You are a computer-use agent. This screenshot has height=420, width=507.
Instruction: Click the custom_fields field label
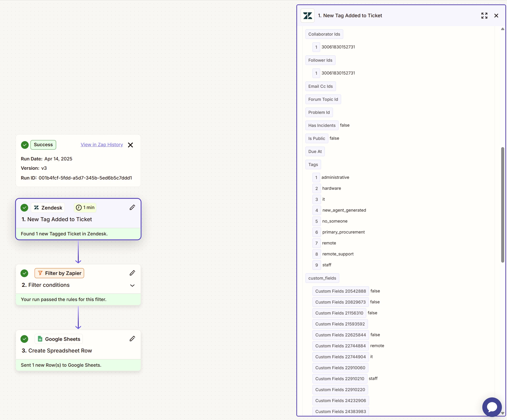(x=322, y=278)
